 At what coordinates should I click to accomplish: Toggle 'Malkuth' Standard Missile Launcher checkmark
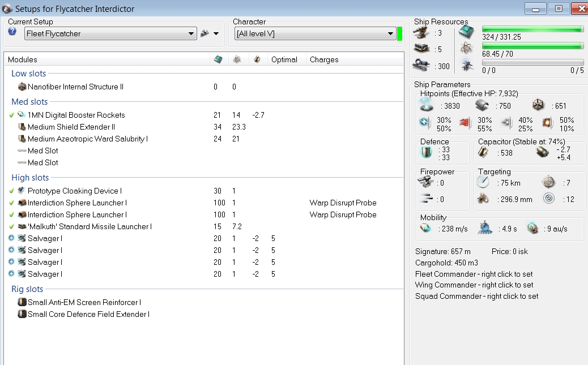11,227
